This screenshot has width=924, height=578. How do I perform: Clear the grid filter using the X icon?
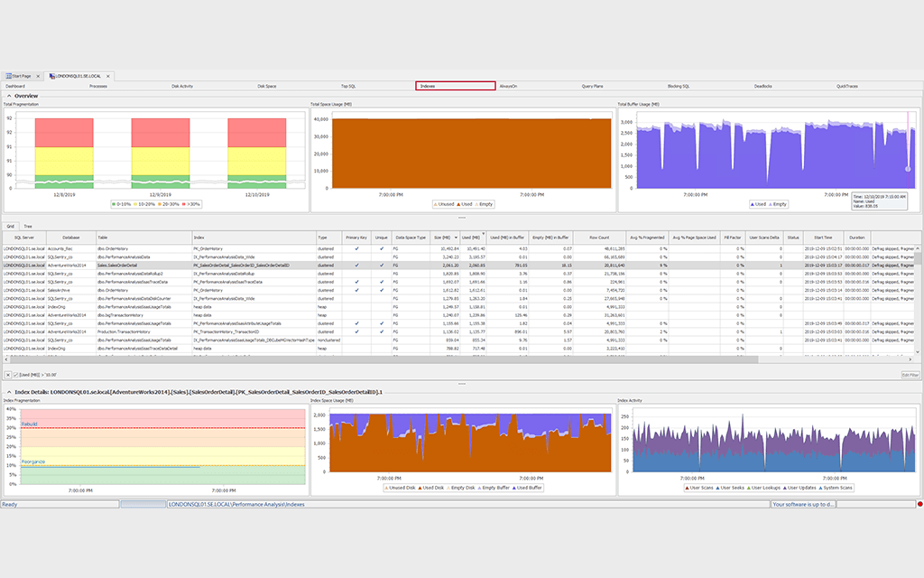(8, 374)
